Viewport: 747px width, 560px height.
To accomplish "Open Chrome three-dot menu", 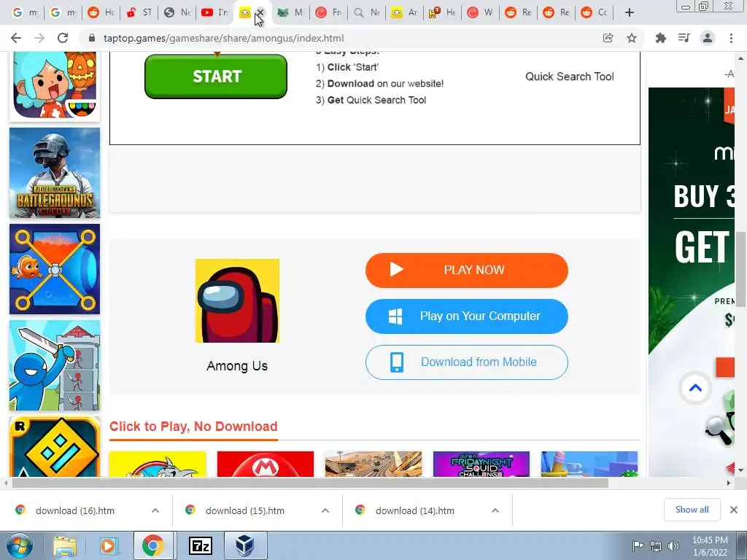I will click(731, 38).
